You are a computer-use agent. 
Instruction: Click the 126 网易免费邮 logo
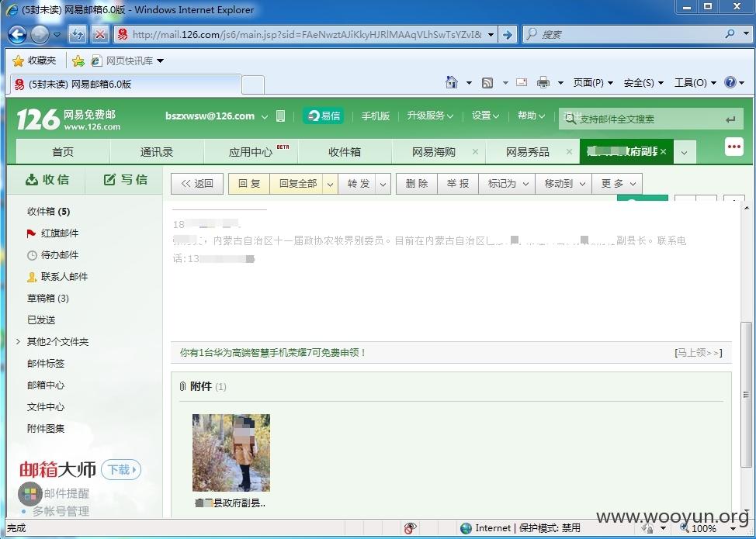[68, 119]
